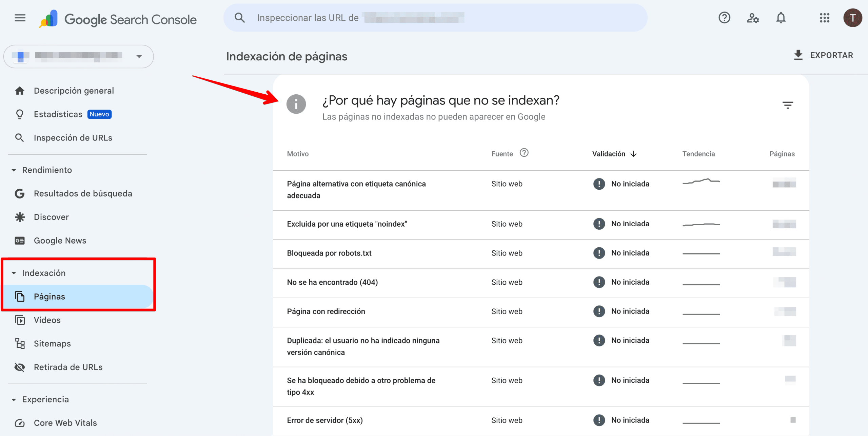Open Duplicada sin versión canónica row
Image resolution: width=868 pixels, height=436 pixels.
tap(541, 347)
